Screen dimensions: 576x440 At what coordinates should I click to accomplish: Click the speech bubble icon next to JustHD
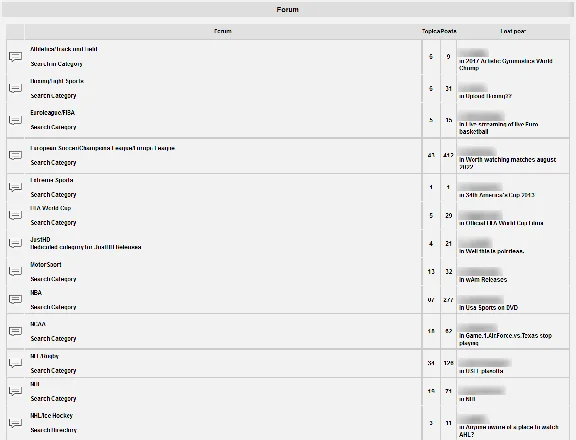point(15,244)
